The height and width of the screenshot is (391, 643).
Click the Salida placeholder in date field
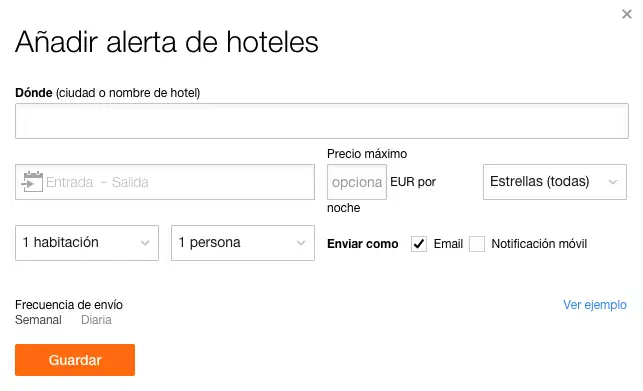[130, 182]
